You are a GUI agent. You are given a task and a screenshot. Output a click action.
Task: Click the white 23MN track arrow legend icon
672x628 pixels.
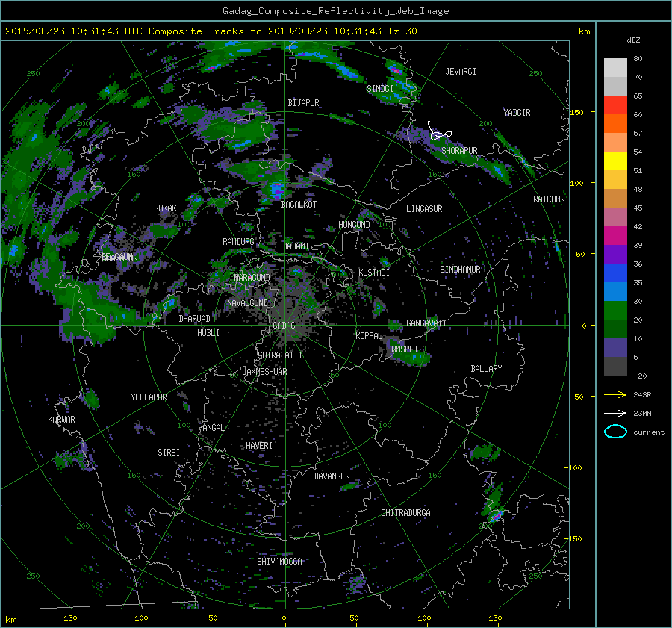pyautogui.click(x=615, y=413)
